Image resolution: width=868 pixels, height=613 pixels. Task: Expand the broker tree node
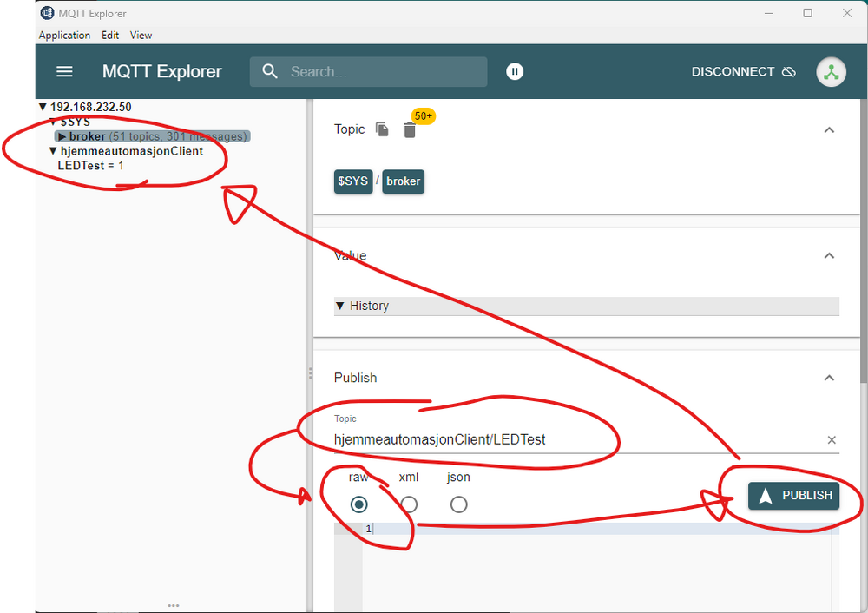point(62,136)
